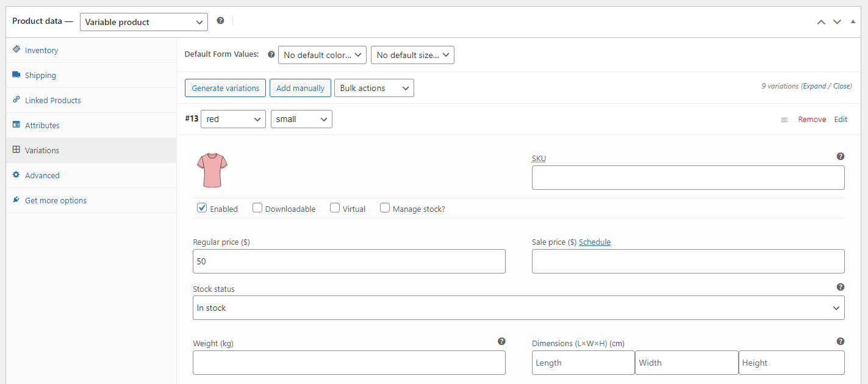The image size is (868, 384).
Task: Click the Inventory tag icon in sidebar
Action: (x=16, y=49)
